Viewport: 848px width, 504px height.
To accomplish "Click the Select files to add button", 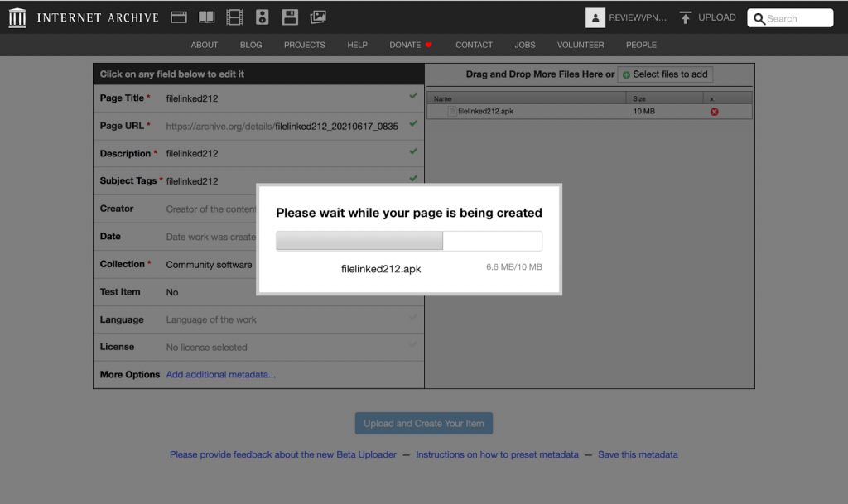I will 665,74.
